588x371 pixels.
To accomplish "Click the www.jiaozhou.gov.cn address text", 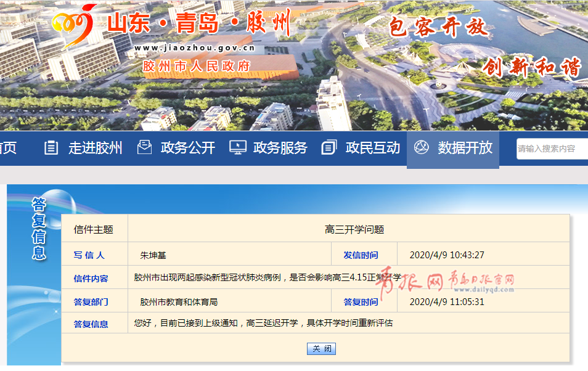I will (x=195, y=48).
